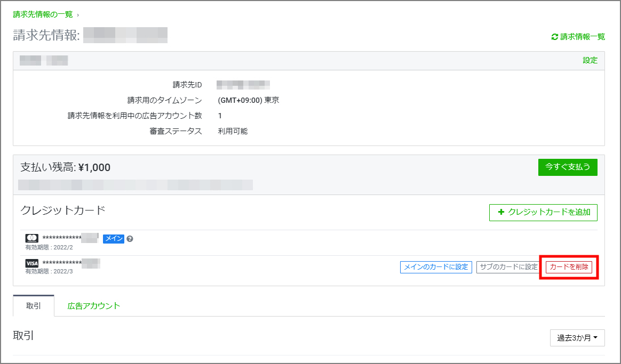The image size is (621, 364).
Task: Click the VISA logo icon
Action: (x=31, y=263)
